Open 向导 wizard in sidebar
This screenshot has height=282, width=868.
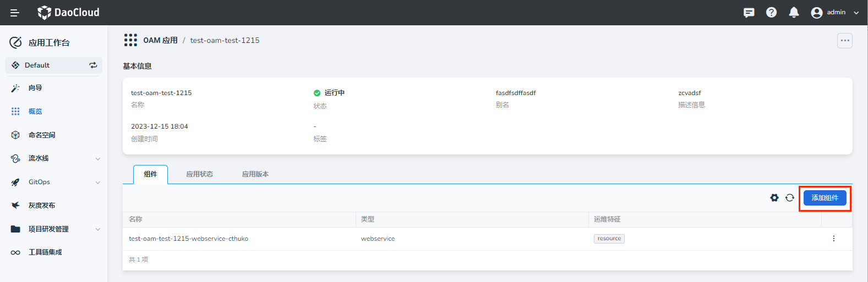pyautogui.click(x=35, y=88)
